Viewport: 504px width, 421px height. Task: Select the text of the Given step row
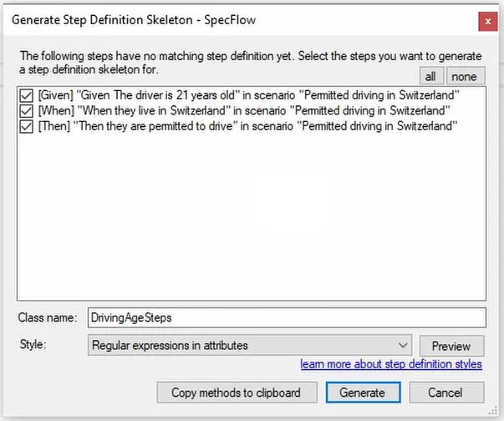click(x=249, y=95)
